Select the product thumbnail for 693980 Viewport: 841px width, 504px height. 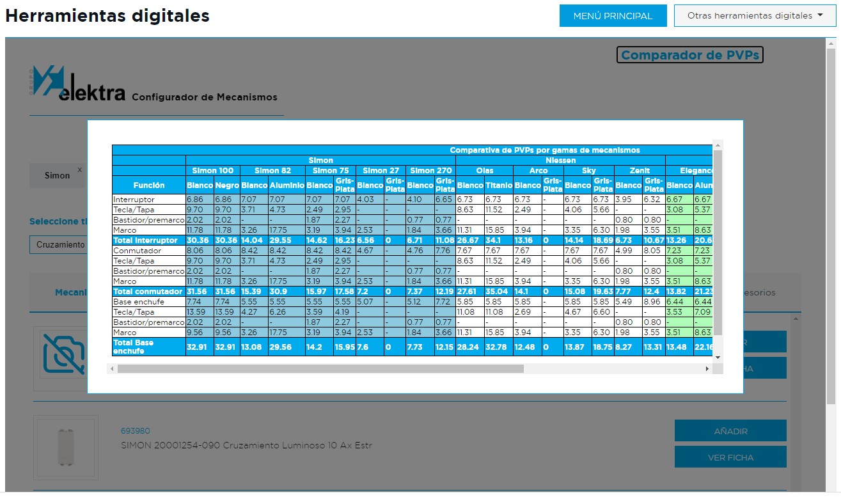pos(66,447)
